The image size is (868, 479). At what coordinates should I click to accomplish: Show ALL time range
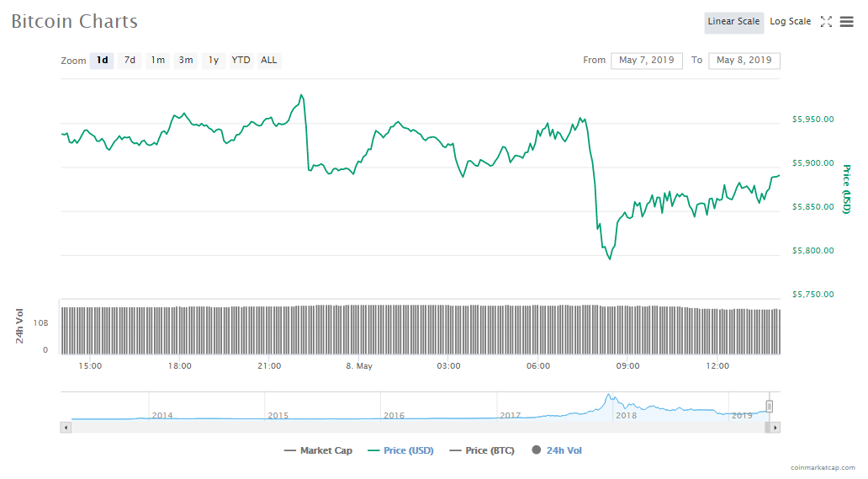coord(268,61)
